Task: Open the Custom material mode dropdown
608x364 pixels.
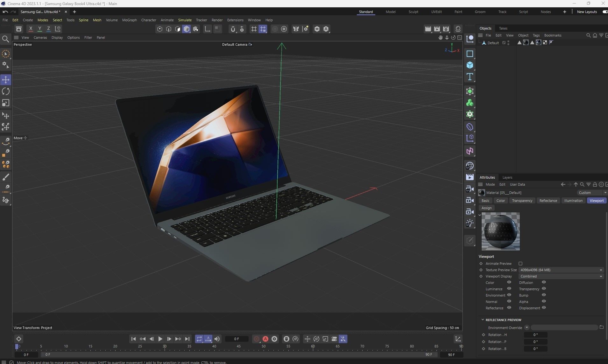Action: [592, 193]
